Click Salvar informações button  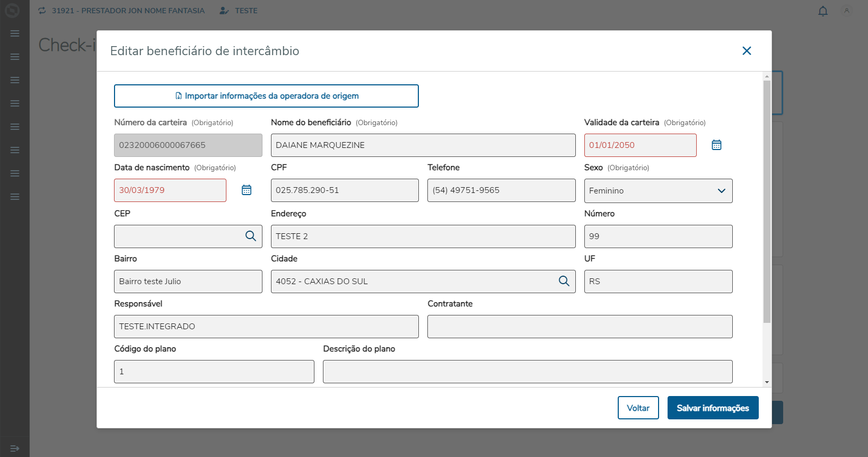713,408
